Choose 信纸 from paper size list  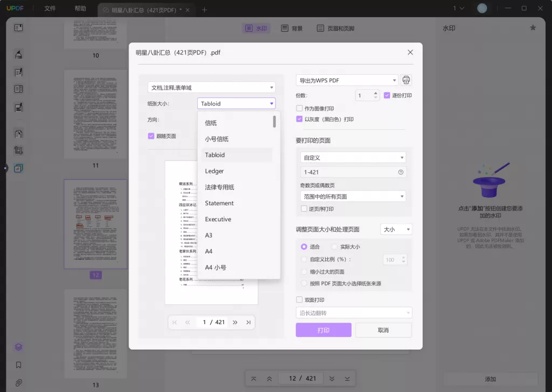tap(237, 123)
